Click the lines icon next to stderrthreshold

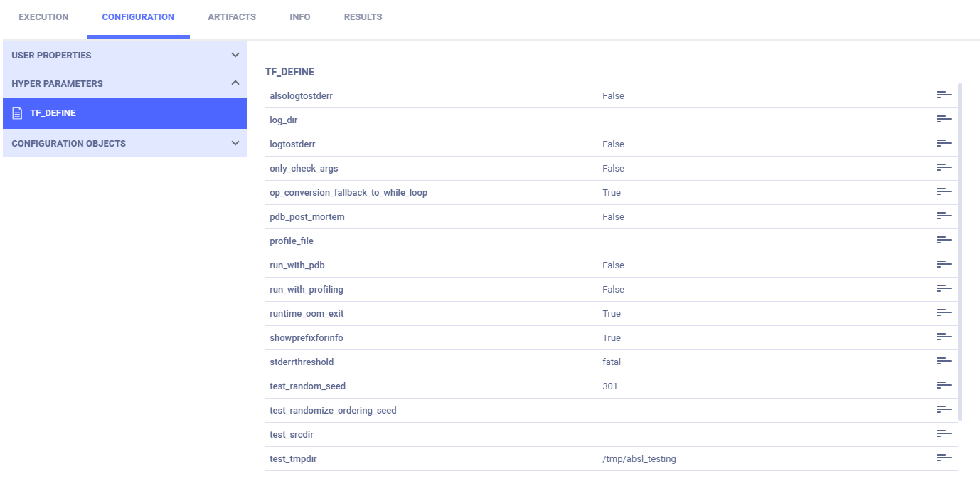click(944, 362)
